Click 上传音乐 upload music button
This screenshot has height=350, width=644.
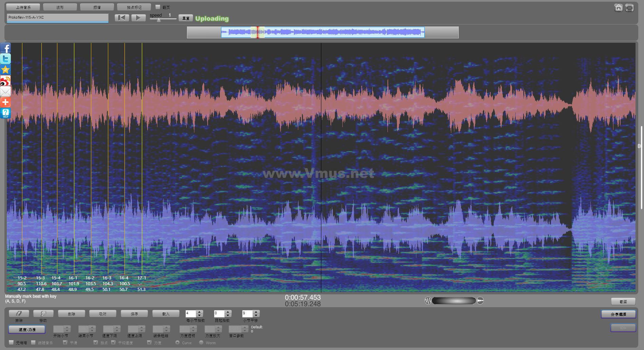23,7
